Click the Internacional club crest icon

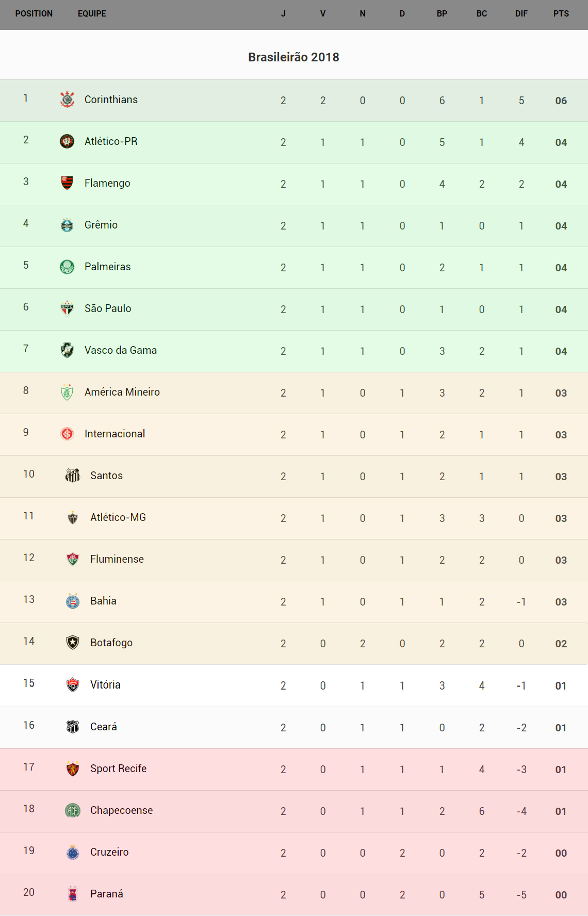coord(67,434)
